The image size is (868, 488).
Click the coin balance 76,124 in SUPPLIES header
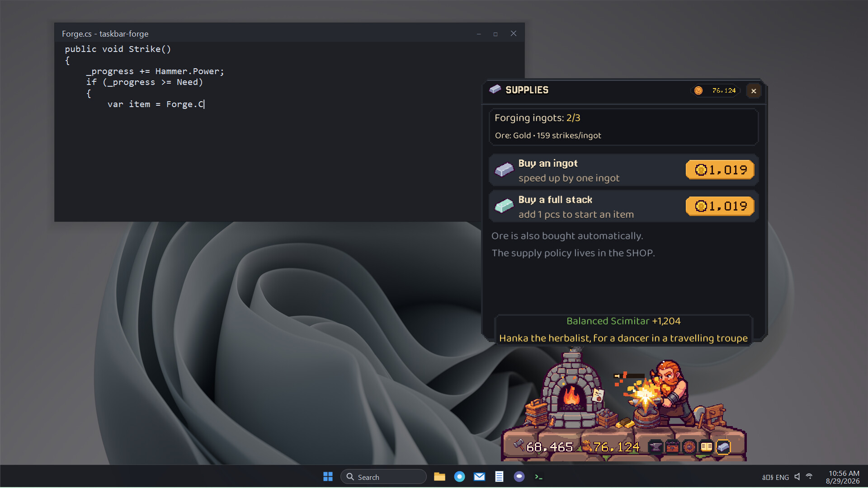(x=716, y=90)
